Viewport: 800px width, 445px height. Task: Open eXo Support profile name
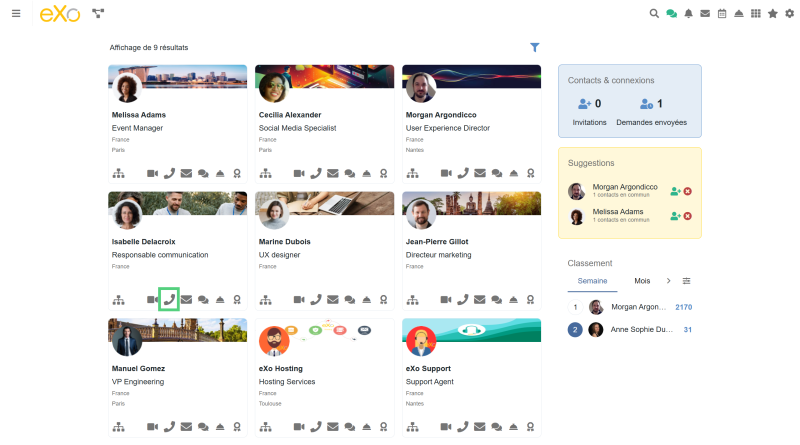click(x=428, y=368)
